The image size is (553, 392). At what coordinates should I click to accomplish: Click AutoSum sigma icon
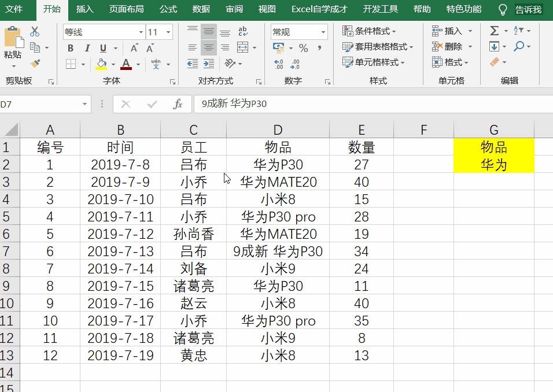(495, 31)
